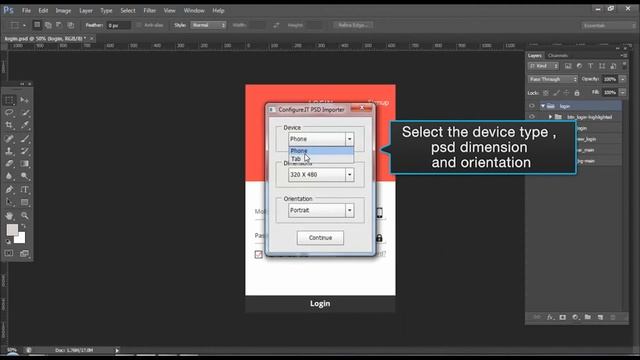
Task: Open the Layer menu
Action: [x=86, y=11]
